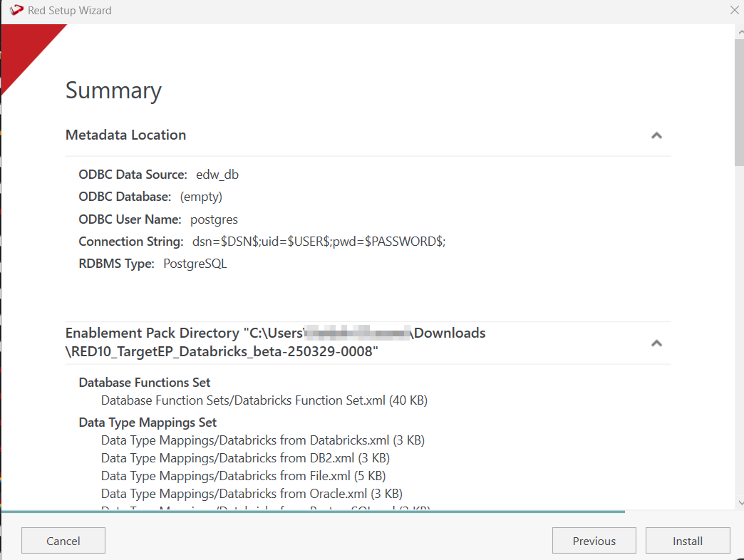Click the Connection String value text
744x560 pixels.
[x=319, y=242]
